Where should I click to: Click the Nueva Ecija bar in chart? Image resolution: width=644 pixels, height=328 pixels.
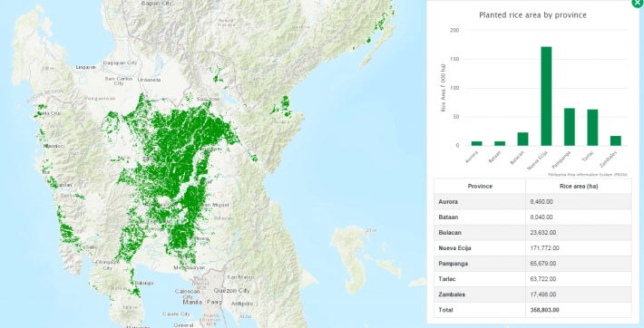(546, 96)
